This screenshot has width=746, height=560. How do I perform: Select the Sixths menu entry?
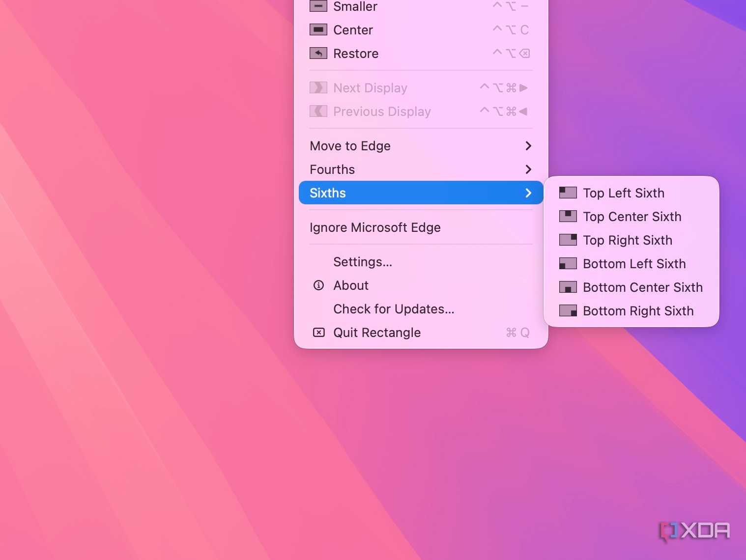pyautogui.click(x=421, y=193)
